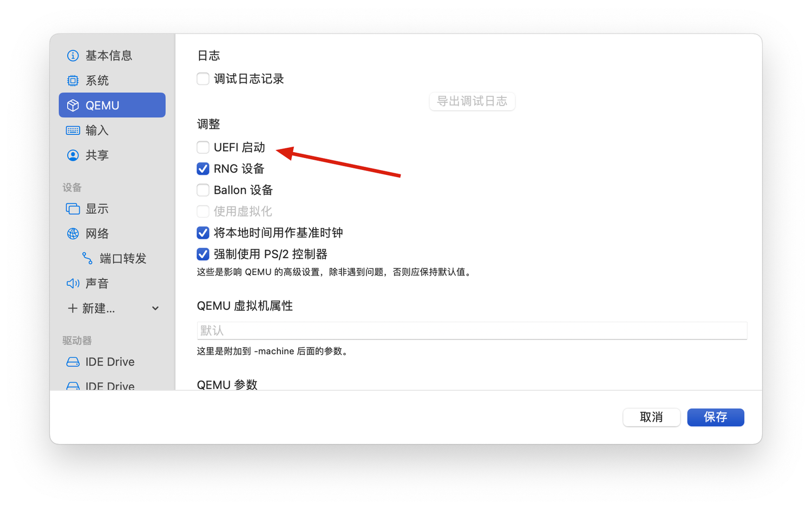The width and height of the screenshot is (812, 510).
Task: Uncheck the RNG 设备 checkbox
Action: click(x=203, y=169)
